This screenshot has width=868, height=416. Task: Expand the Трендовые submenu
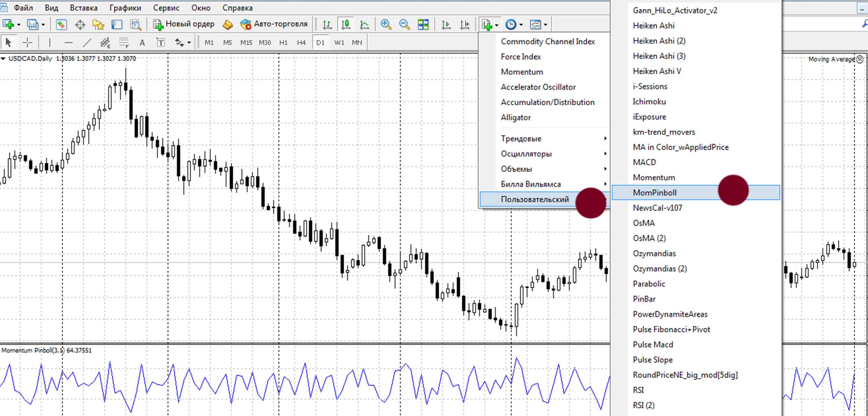click(544, 138)
